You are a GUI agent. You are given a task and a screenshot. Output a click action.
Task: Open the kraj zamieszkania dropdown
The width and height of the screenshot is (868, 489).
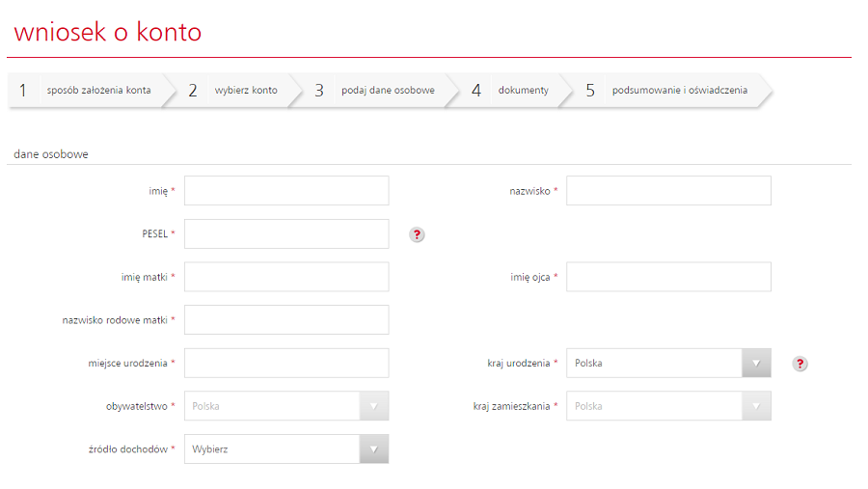point(668,406)
